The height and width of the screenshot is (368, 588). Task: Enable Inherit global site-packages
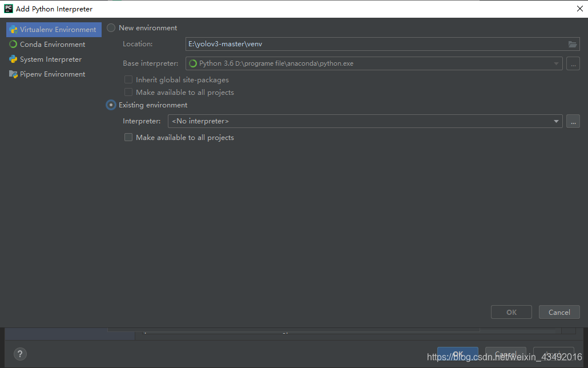[x=128, y=79]
